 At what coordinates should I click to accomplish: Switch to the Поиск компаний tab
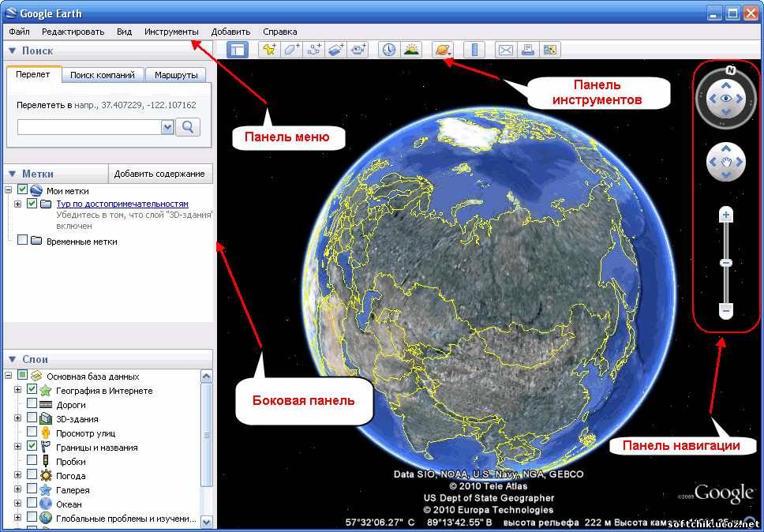coord(103,75)
